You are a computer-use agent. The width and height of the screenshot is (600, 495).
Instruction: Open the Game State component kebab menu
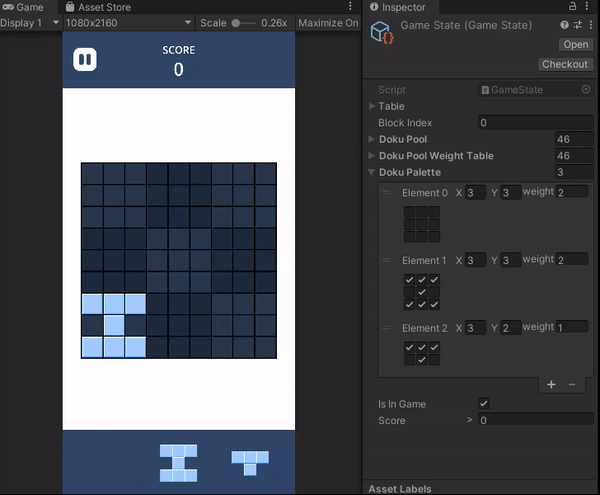591,25
